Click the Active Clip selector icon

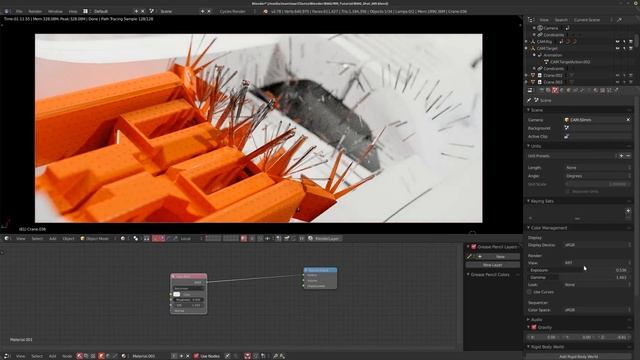tap(567, 136)
